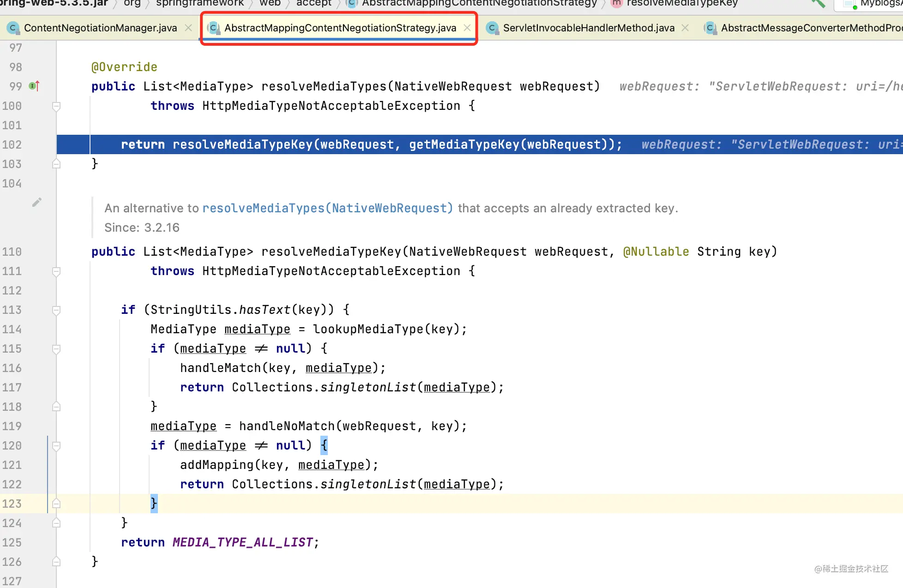Click the abstract class icon on AbstractMessageConverterMethodProcessor tab
This screenshot has width=903, height=588.
(710, 28)
